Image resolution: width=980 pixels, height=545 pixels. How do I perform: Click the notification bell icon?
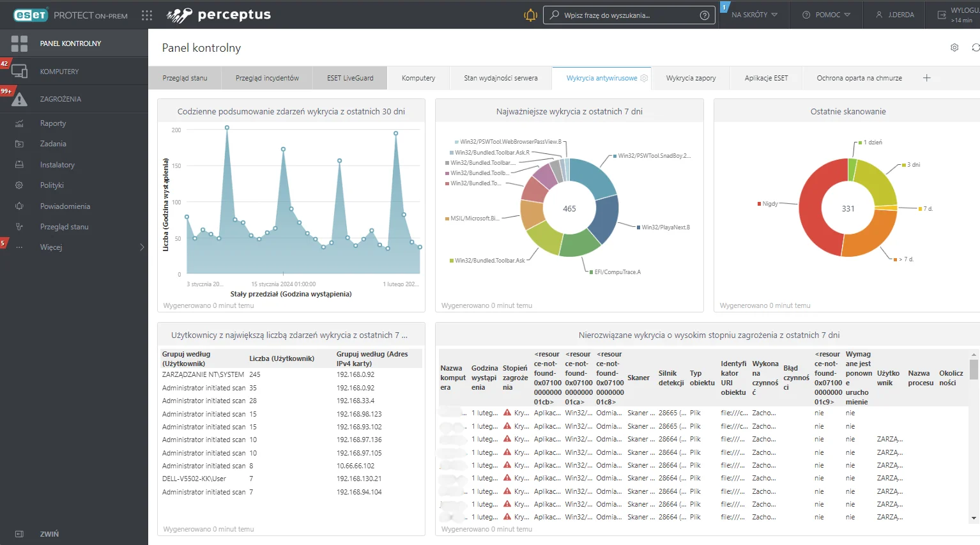[530, 15]
